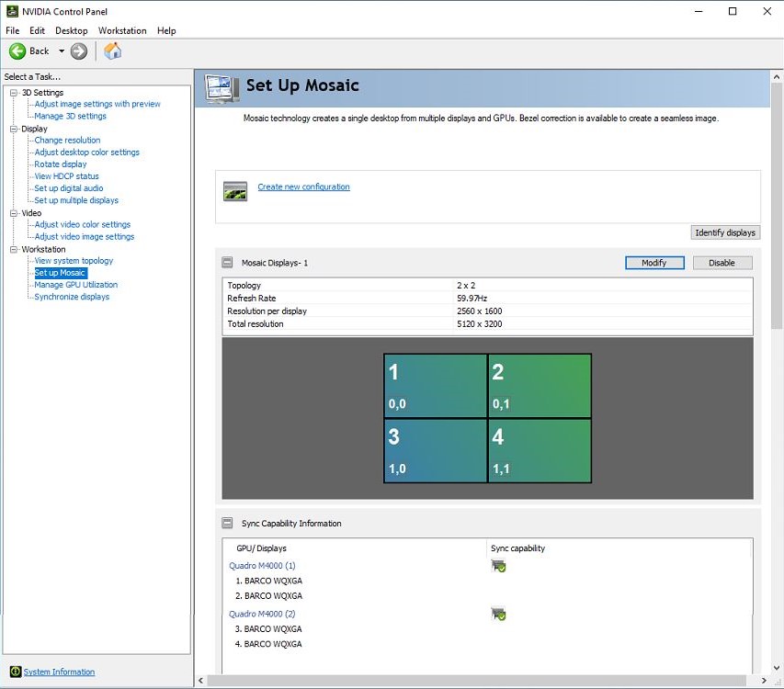
Task: Open Manage 3D settings task
Action: tap(71, 116)
